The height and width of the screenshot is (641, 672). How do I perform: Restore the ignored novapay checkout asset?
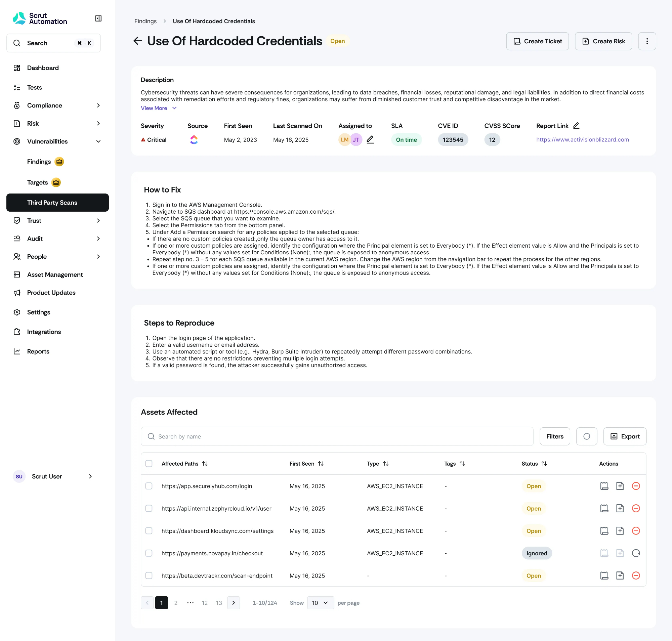[x=635, y=553]
